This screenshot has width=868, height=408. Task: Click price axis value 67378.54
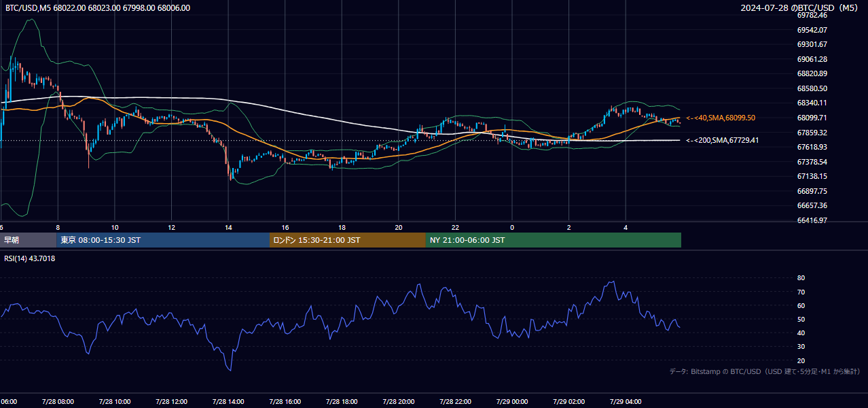click(812, 162)
